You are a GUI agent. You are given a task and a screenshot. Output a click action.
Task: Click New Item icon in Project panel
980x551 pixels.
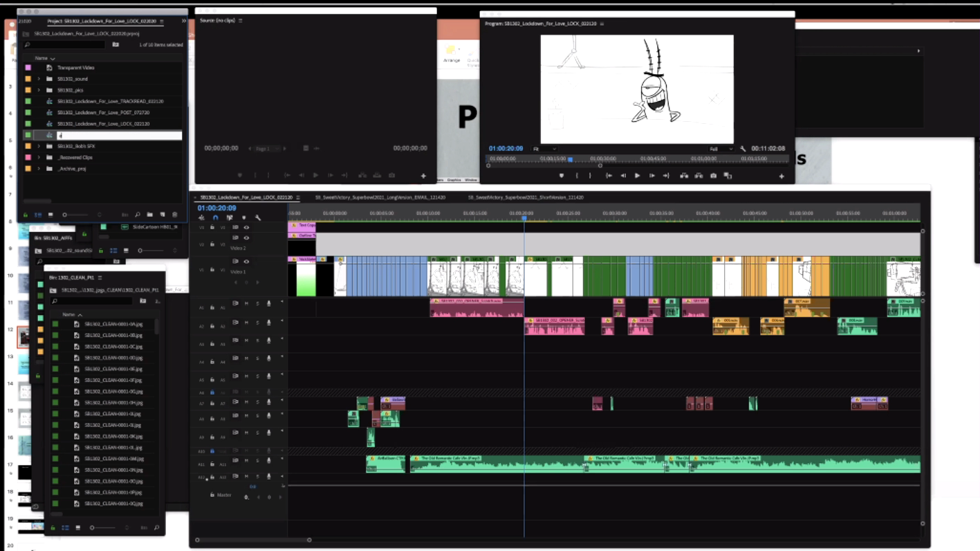click(163, 215)
